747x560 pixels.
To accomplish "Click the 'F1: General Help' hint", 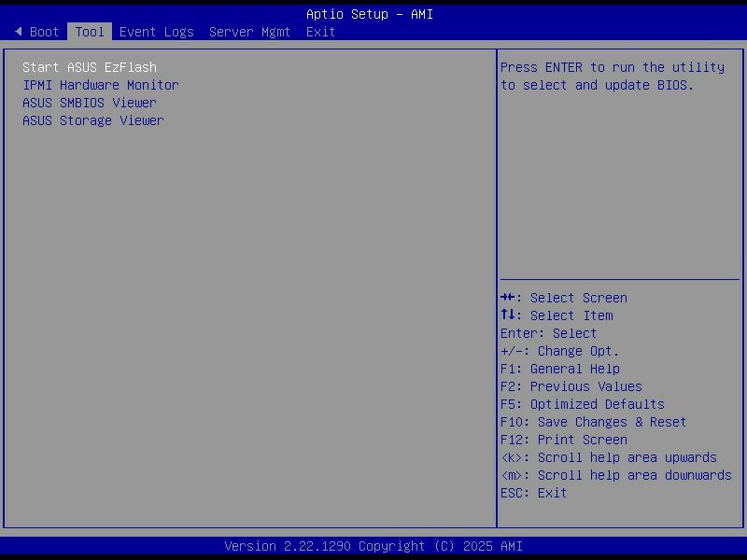I will [559, 369].
